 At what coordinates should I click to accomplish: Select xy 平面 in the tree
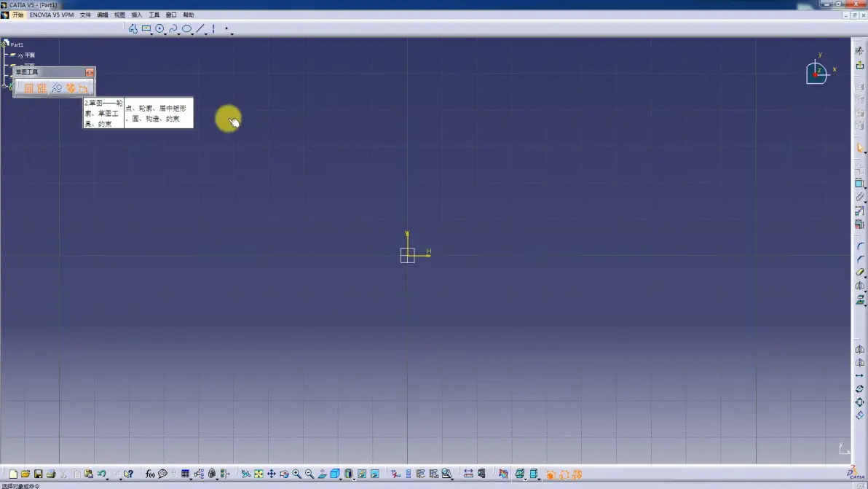point(26,55)
